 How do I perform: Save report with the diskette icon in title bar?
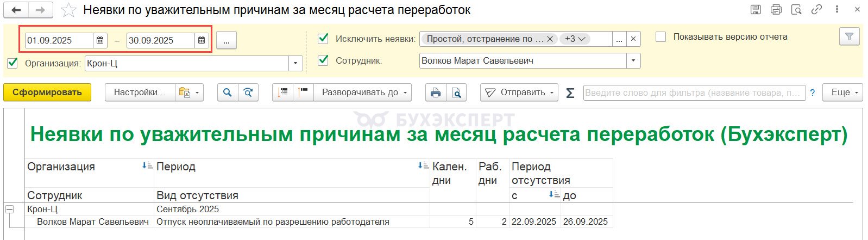pos(756,10)
